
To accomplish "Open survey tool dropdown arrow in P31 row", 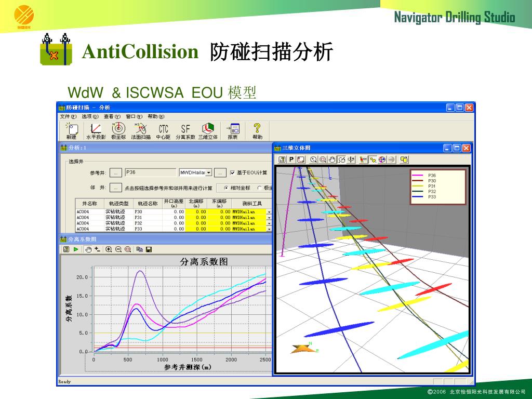I will 269,218.
